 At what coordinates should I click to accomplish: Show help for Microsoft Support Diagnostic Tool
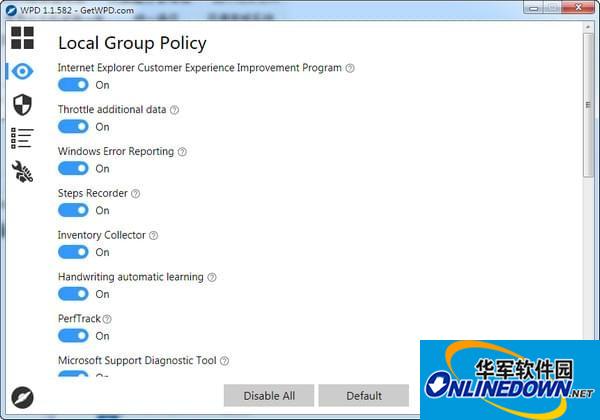[225, 361]
